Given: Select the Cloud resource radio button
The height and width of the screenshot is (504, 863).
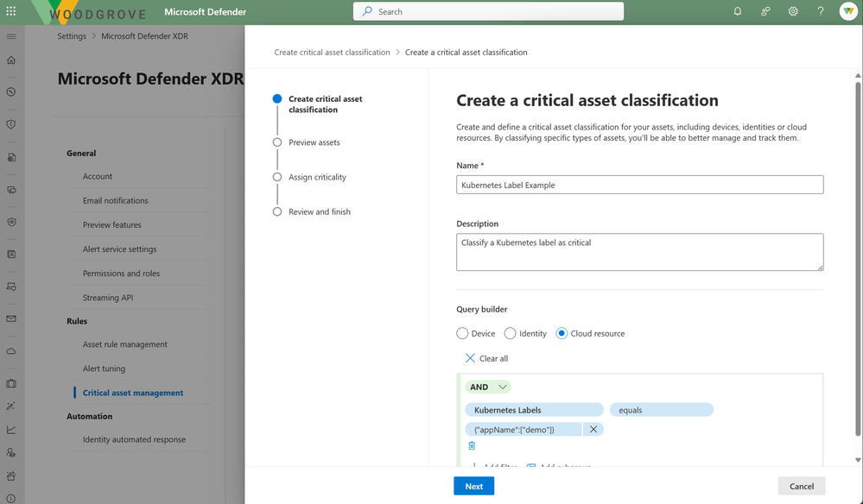Looking at the screenshot, I should [x=562, y=334].
